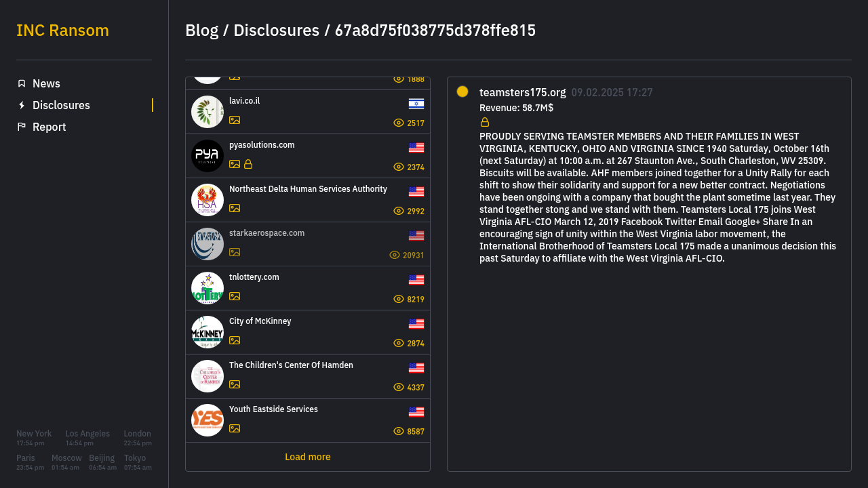Click eye views icon showing 8219
Screen dimensions: 868x488
pos(399,299)
